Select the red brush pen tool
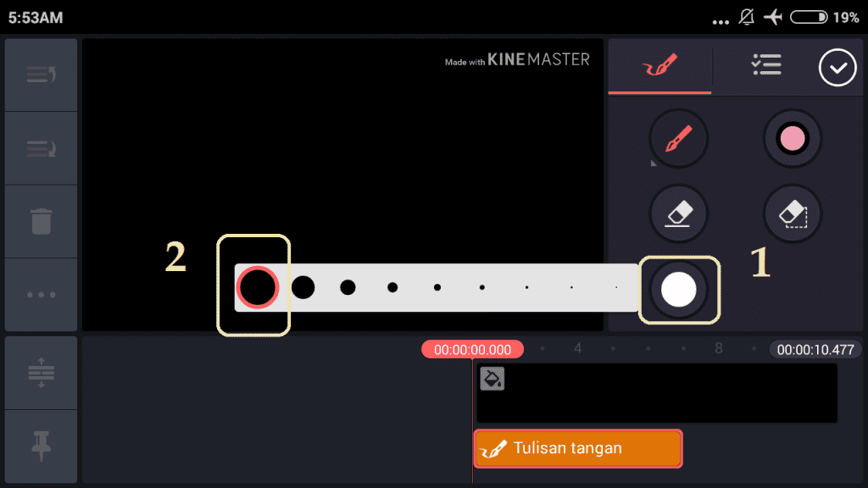Image resolution: width=868 pixels, height=488 pixels. coord(679,138)
